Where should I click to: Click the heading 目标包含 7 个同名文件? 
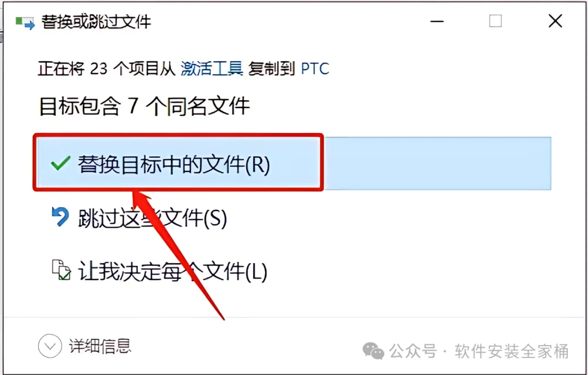(144, 106)
